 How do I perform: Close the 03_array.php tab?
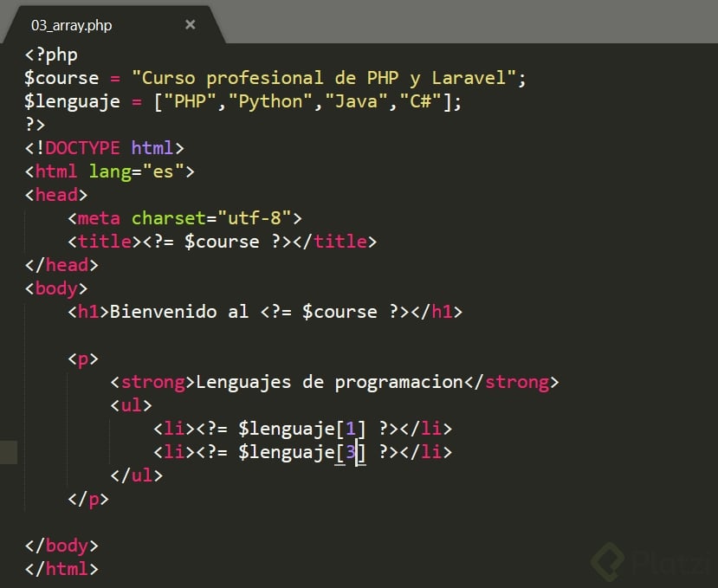click(190, 24)
